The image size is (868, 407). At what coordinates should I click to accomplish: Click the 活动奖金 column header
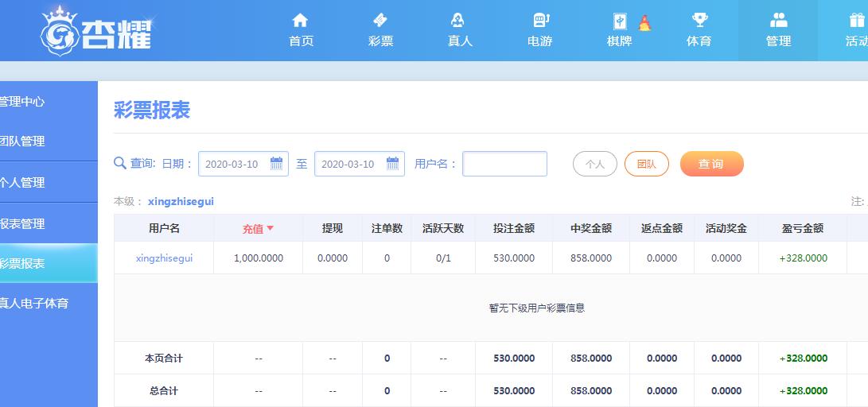click(x=726, y=228)
